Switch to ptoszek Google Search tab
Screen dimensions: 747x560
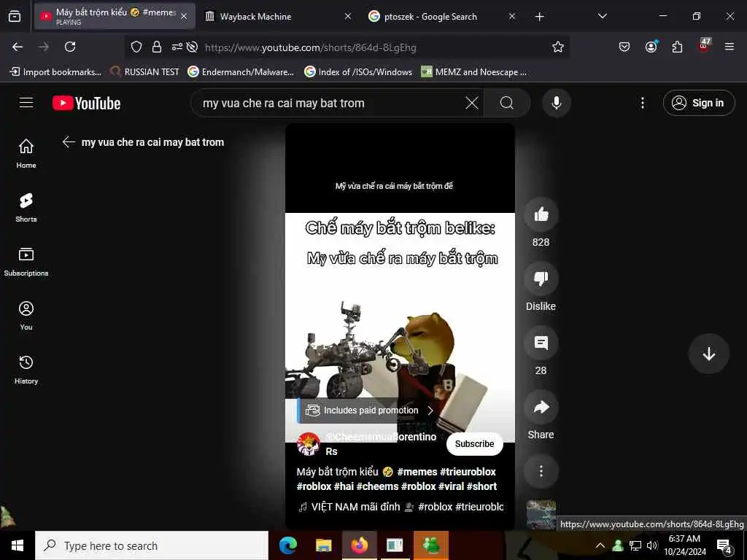442,17
